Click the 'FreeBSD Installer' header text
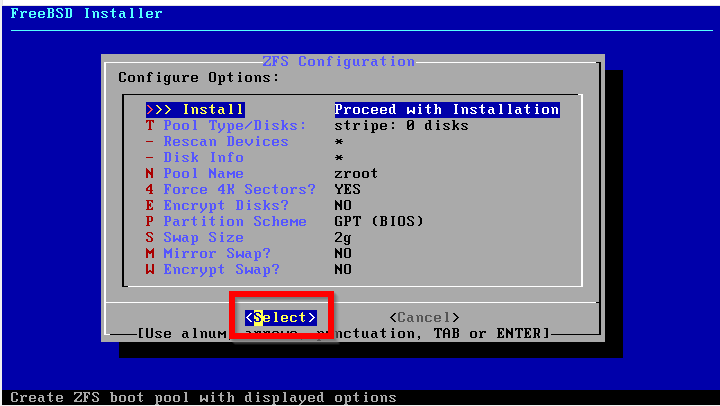This screenshot has height=406, width=720. point(86,14)
